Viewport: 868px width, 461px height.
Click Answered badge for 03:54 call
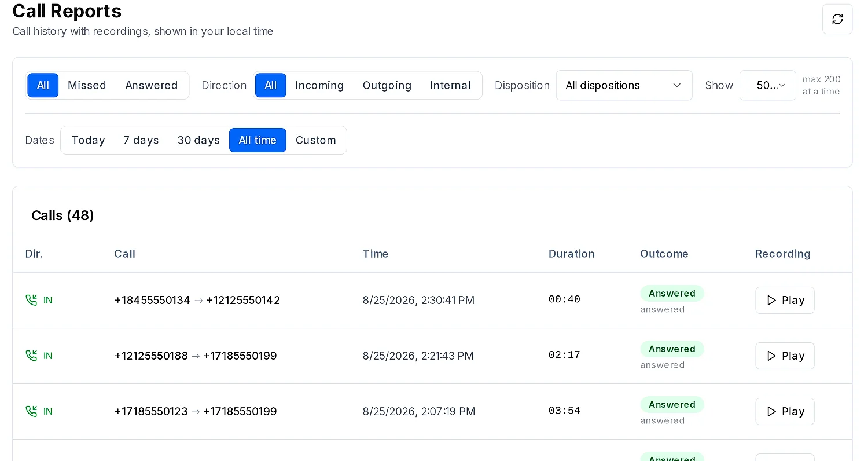(672, 404)
